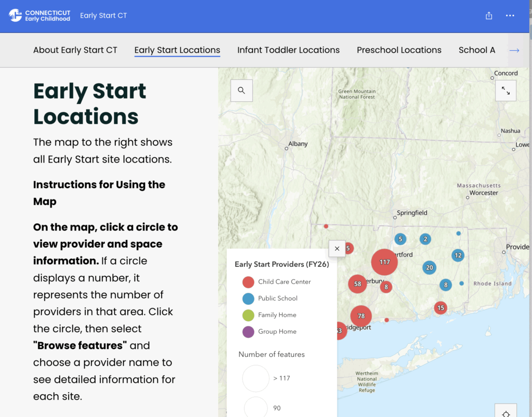Viewport: 532px width, 417px height.
Task: Click the Connecticut Early Childhood logo
Action: coord(39,16)
